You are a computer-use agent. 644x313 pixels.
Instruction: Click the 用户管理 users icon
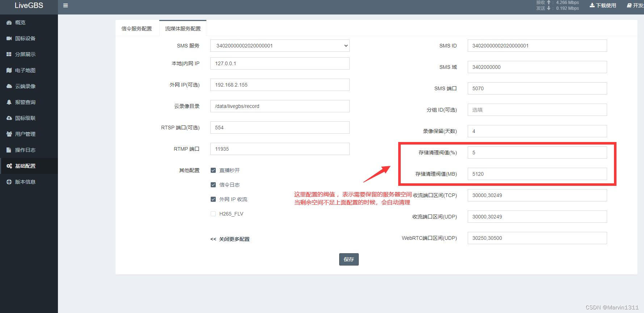(x=9, y=134)
